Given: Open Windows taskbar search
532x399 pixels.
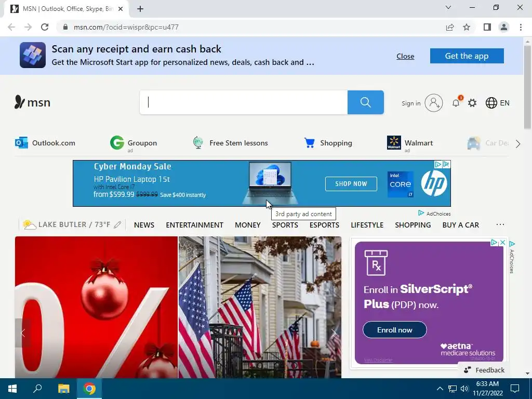Looking at the screenshot, I should (x=37, y=389).
